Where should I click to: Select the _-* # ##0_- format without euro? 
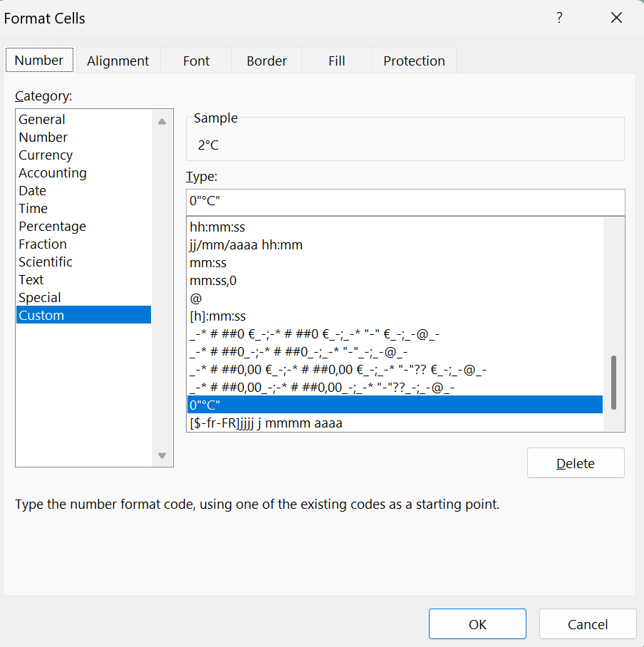[395, 351]
